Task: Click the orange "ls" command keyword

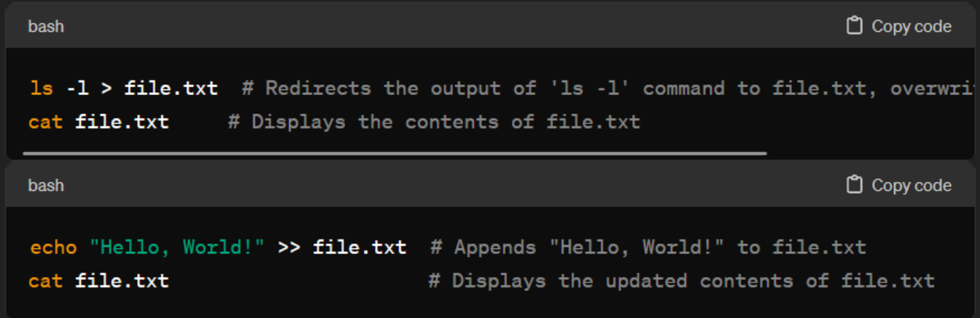Action: pyautogui.click(x=41, y=89)
